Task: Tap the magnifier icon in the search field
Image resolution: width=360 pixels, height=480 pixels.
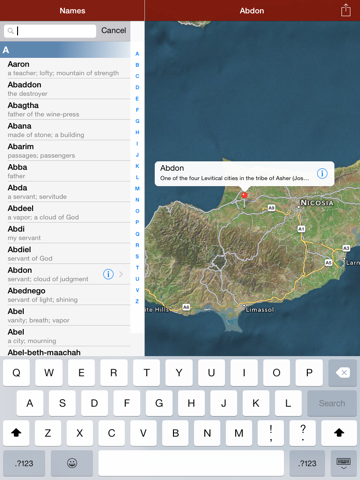Action: (11, 31)
